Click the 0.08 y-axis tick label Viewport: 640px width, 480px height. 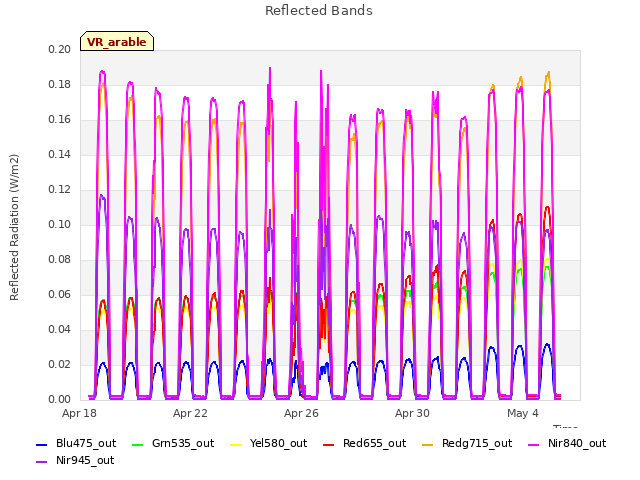(60, 260)
